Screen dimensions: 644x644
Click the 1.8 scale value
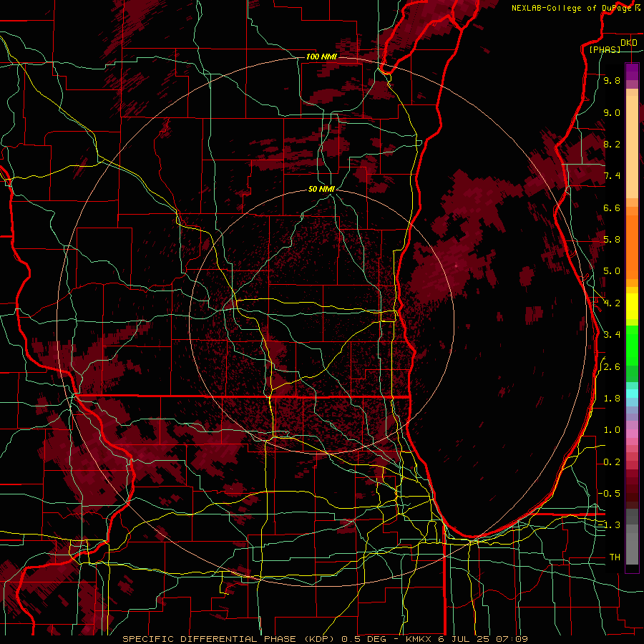[x=612, y=399]
